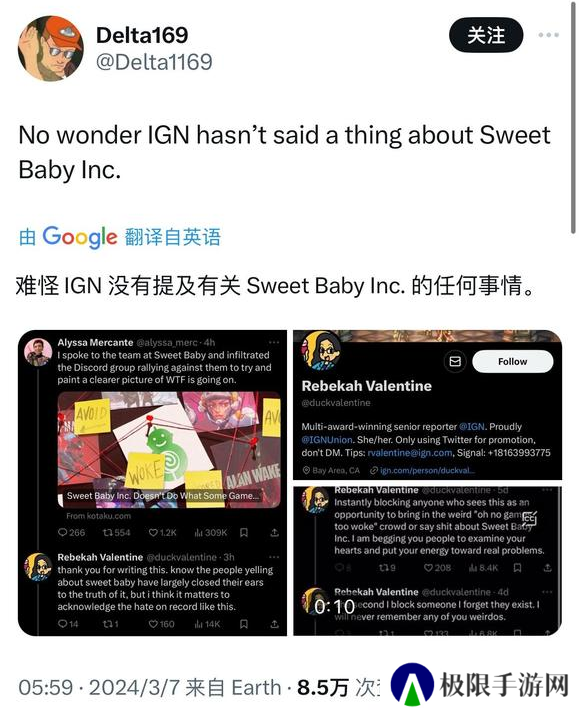This screenshot has width=580, height=710.
Task: Click the 极限手游网 logo watermark
Action: pos(480,685)
